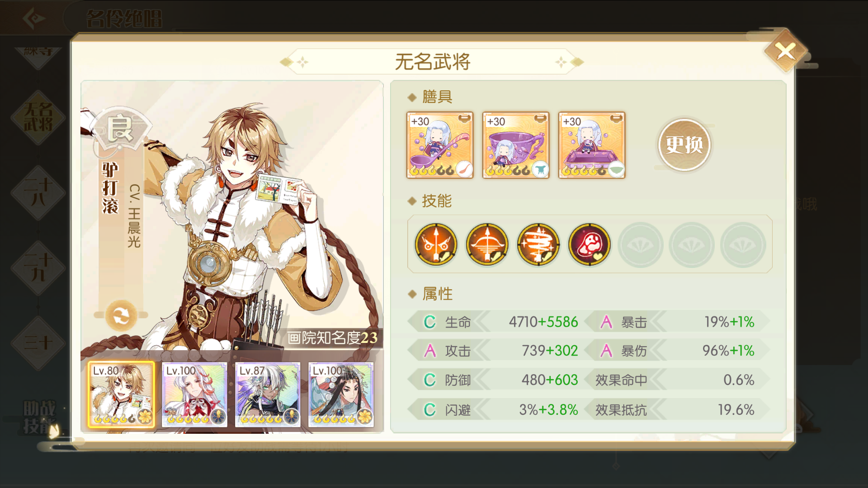The width and height of the screenshot is (868, 488).
Task: Open the +30 purple teacup tableware item
Action: click(x=516, y=145)
